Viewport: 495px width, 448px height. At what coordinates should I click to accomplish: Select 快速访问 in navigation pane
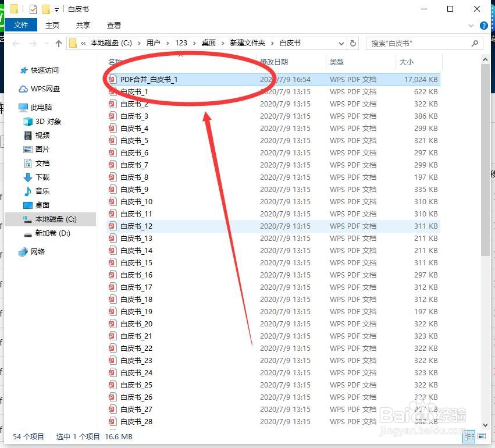pos(39,70)
